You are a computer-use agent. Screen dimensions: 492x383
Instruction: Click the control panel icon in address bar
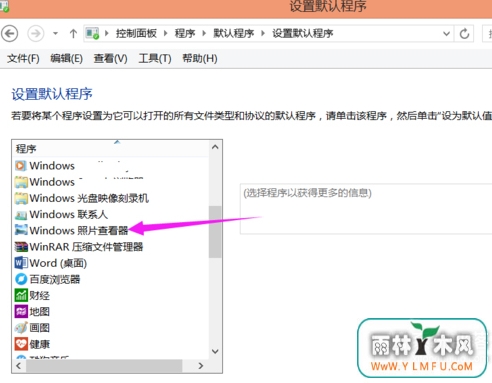(93, 33)
